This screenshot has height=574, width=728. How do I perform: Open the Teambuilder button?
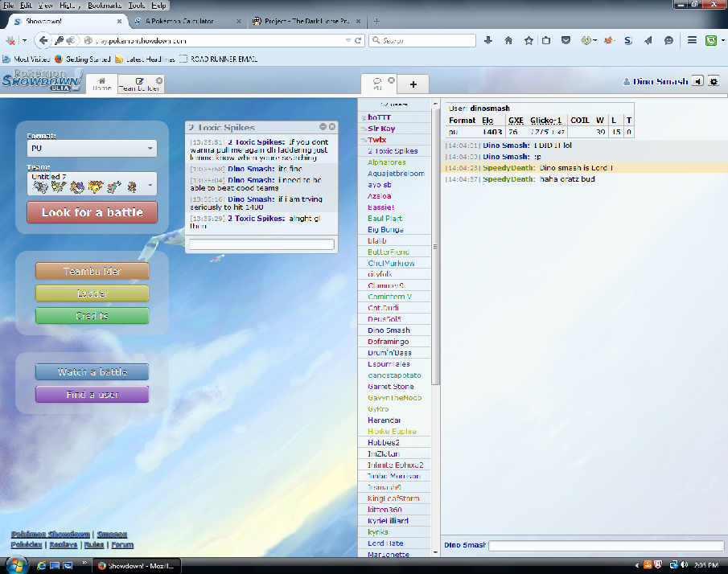pyautogui.click(x=92, y=271)
